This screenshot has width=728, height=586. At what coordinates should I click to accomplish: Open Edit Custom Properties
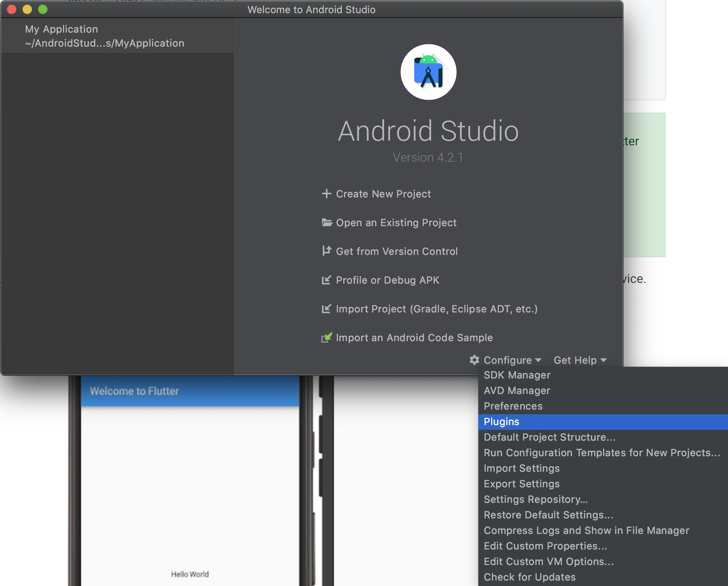(603, 546)
